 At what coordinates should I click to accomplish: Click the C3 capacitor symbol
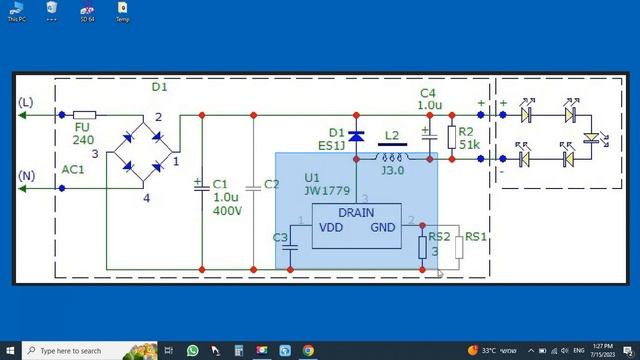(290, 247)
